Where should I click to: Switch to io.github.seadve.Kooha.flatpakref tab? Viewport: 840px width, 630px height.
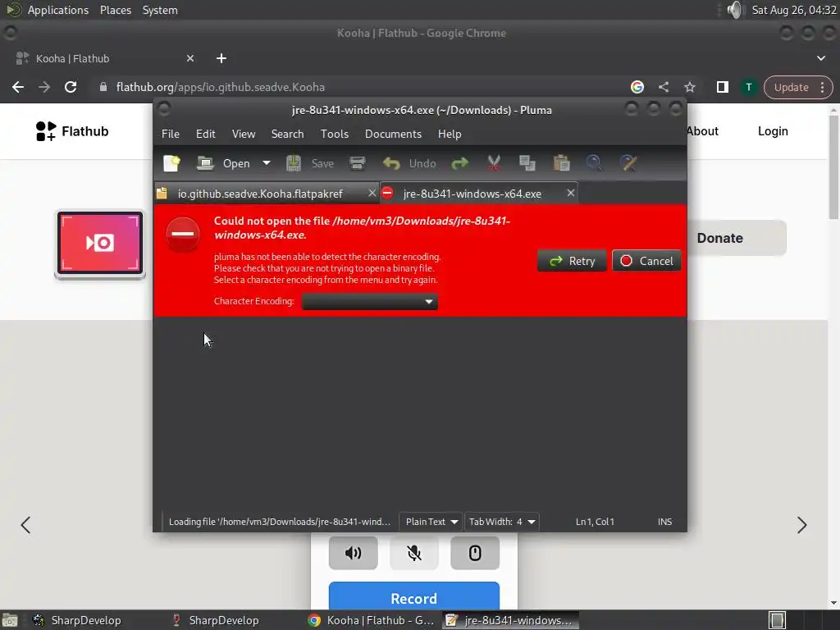[x=260, y=194]
